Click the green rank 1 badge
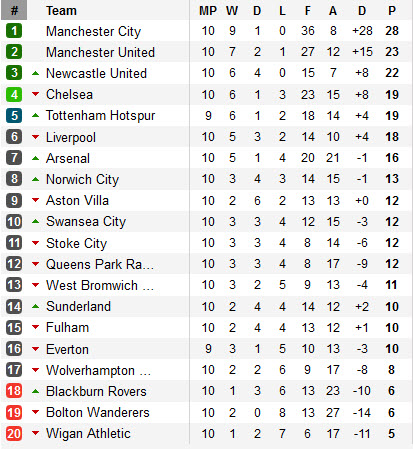Screen dimensions: 413x449 (x=14, y=31)
